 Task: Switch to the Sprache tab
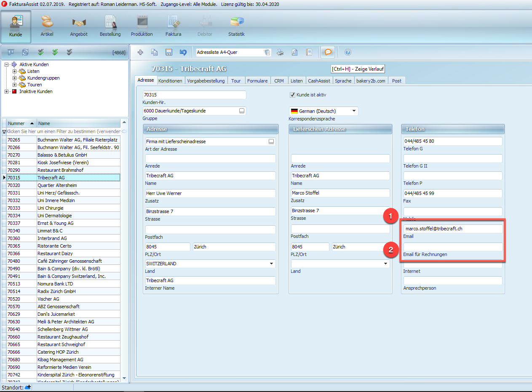pyautogui.click(x=343, y=81)
